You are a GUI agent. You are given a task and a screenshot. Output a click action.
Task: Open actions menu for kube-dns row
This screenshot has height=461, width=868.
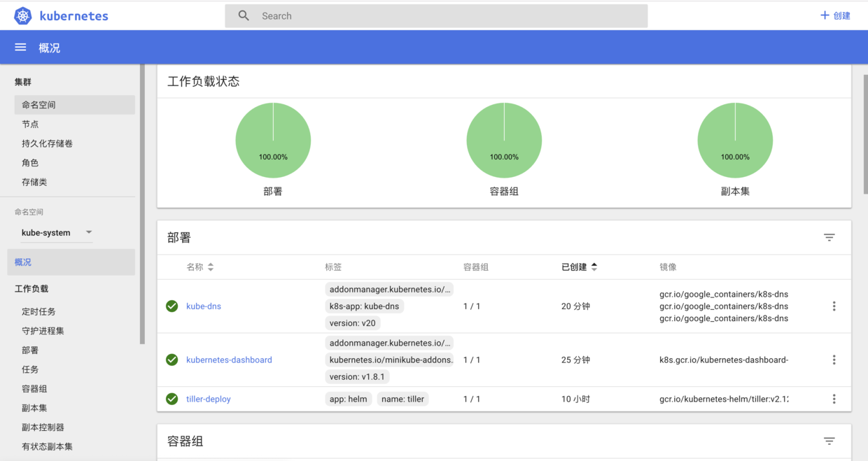[834, 306]
